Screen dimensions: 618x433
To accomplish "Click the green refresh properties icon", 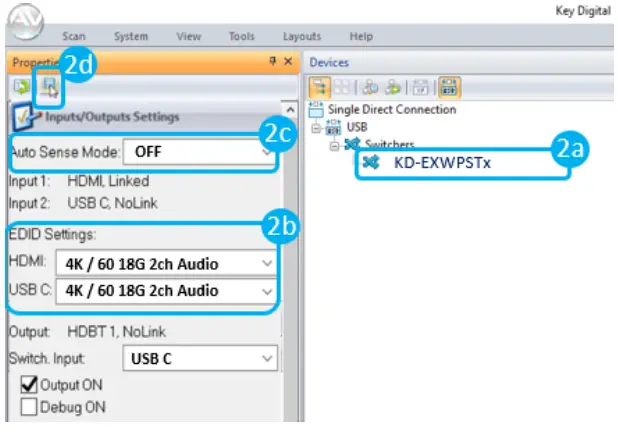I will [x=22, y=86].
